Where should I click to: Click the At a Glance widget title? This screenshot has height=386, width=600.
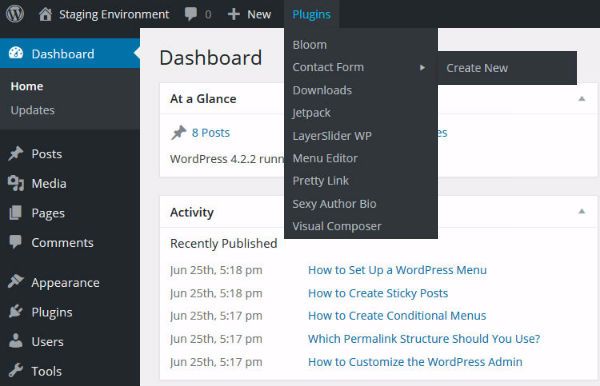click(203, 99)
